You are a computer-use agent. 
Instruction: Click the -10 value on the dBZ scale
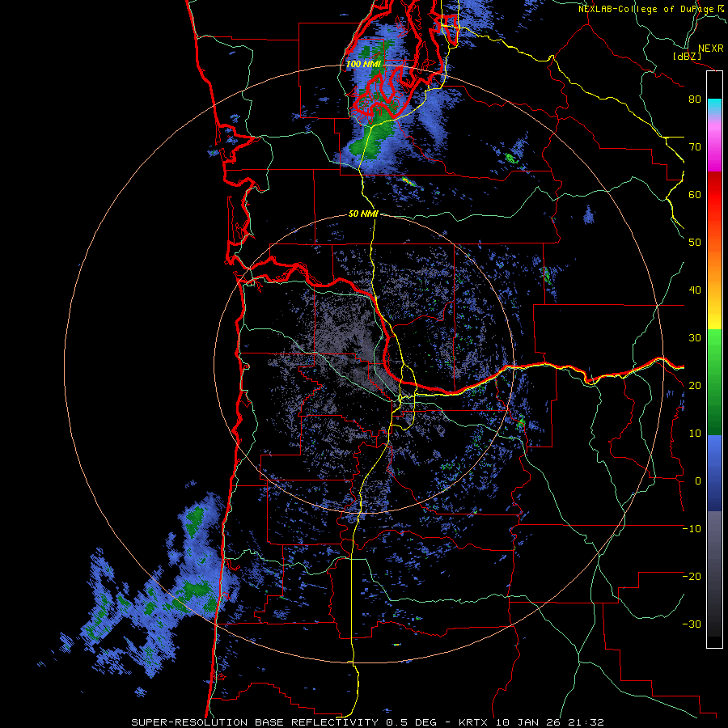click(692, 529)
